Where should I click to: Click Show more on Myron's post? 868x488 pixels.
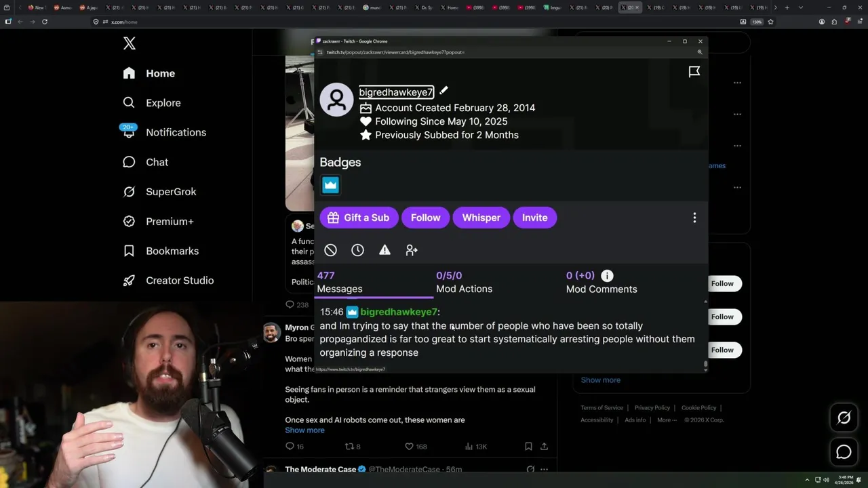[x=304, y=430]
